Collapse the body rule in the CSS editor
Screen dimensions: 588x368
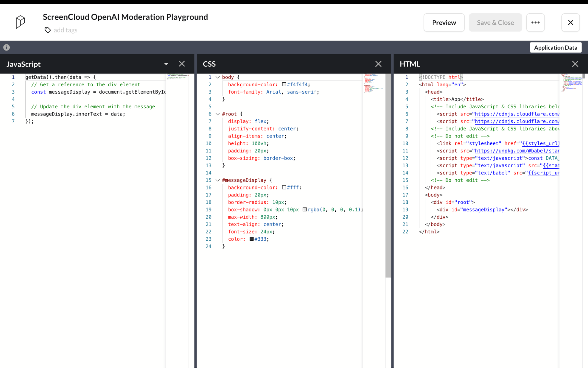pos(218,77)
